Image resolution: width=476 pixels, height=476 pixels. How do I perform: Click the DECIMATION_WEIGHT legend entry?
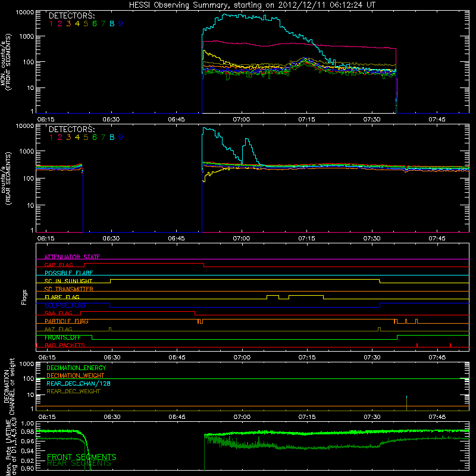click(x=76, y=375)
